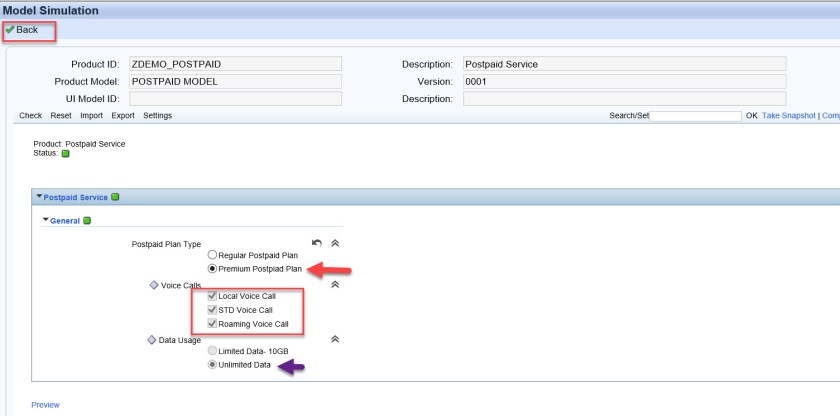Click the Description field Postpaid Service
Image resolution: width=840 pixels, height=416 pixels.
(x=625, y=64)
